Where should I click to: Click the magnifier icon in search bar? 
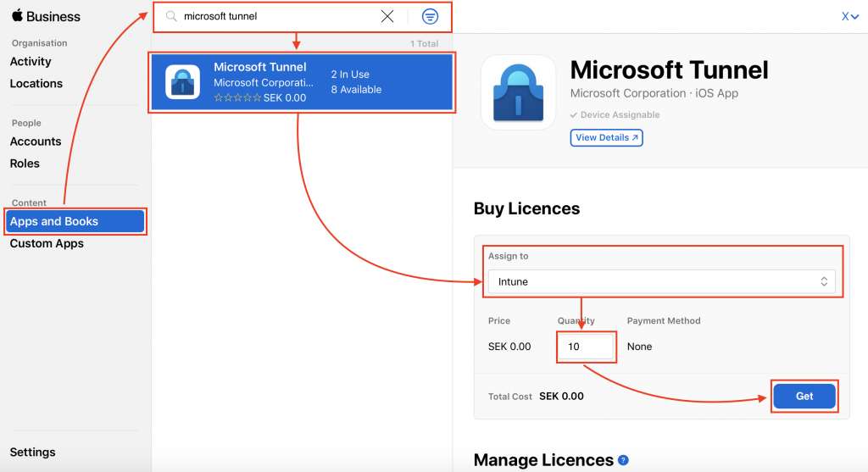click(171, 16)
